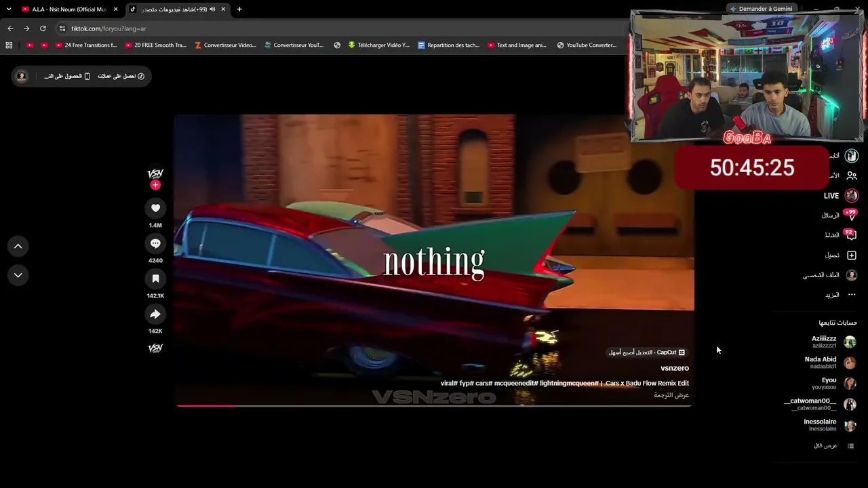Open the 'Convertisseur Video...' bookmark
This screenshot has height=488, width=868.
coord(225,45)
